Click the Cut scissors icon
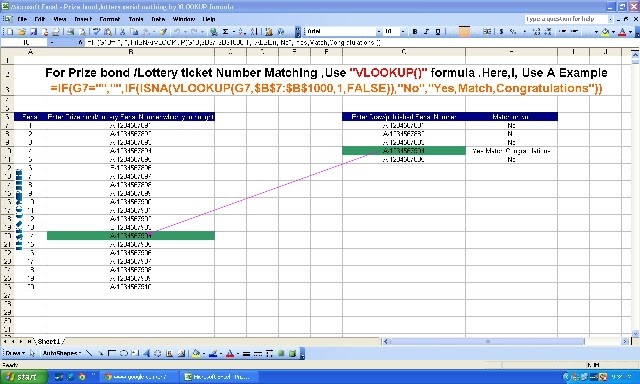Viewport: 640px width, 384px height. pyautogui.click(x=122, y=31)
